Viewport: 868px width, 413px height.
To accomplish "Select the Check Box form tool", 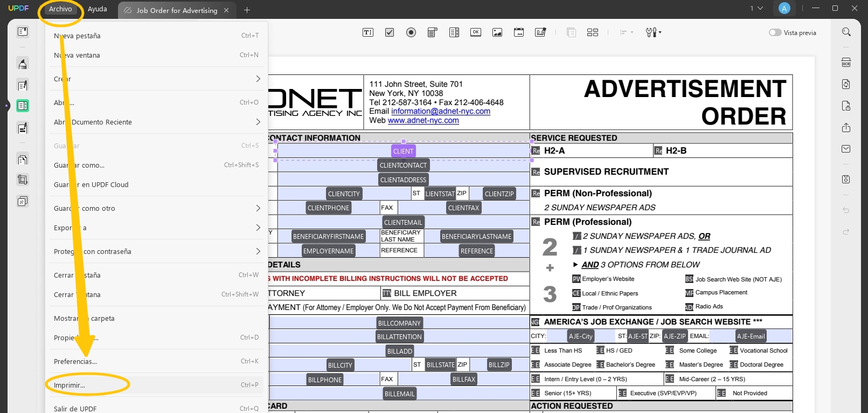I will tap(390, 32).
